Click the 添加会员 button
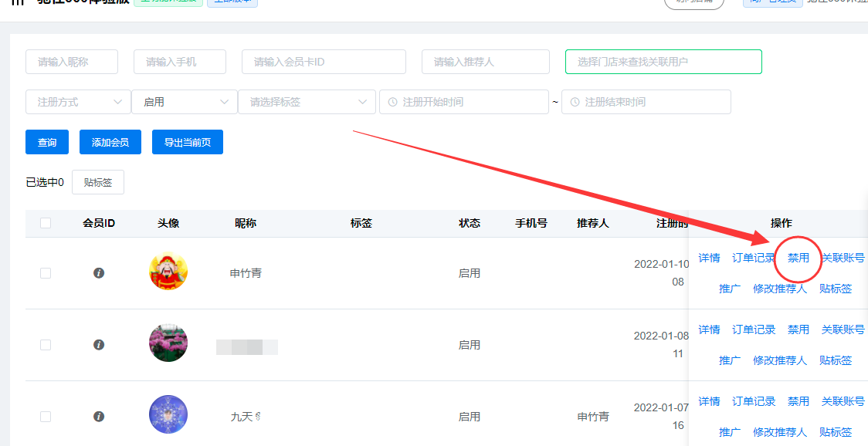Screen dimensions: 868x446 point(110,142)
